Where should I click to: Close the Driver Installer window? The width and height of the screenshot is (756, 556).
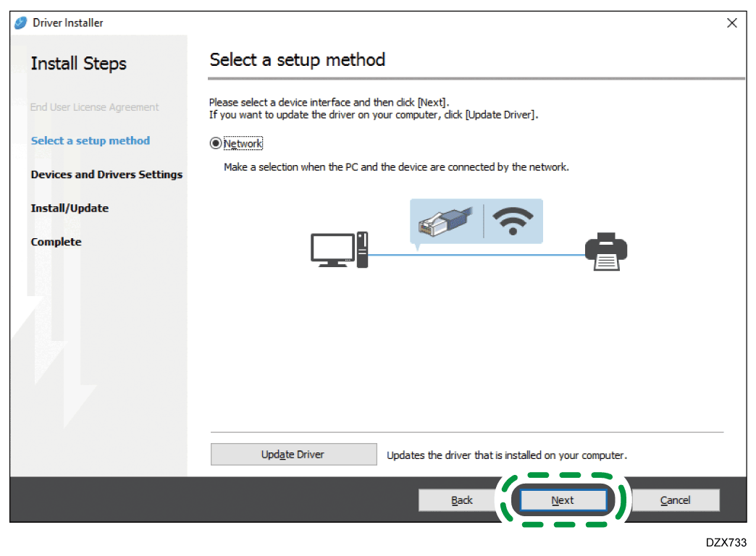point(731,23)
